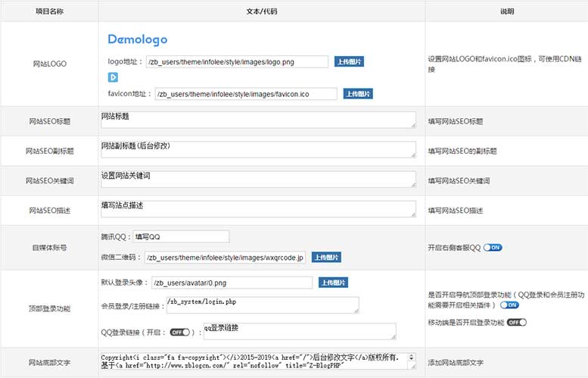Click 上传图片 button beside favicon地址 field
The image size is (588, 378).
pos(358,94)
